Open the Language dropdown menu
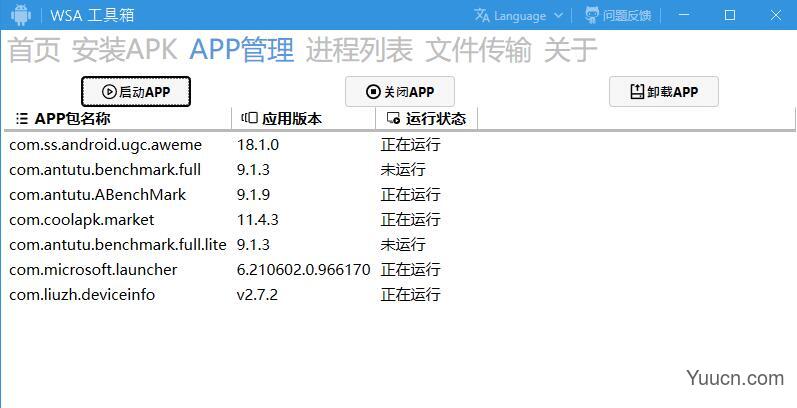This screenshot has width=797, height=408. pyautogui.click(x=519, y=15)
